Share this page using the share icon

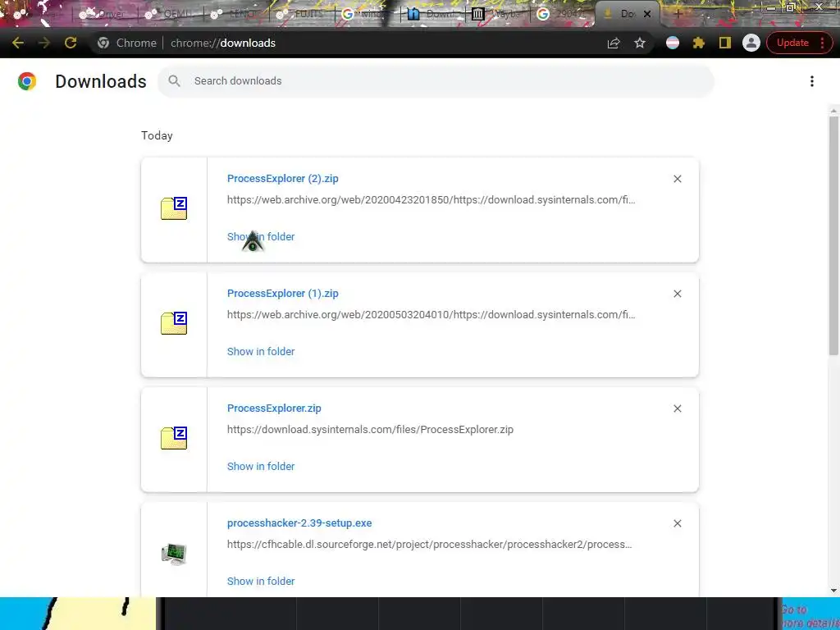(x=614, y=43)
